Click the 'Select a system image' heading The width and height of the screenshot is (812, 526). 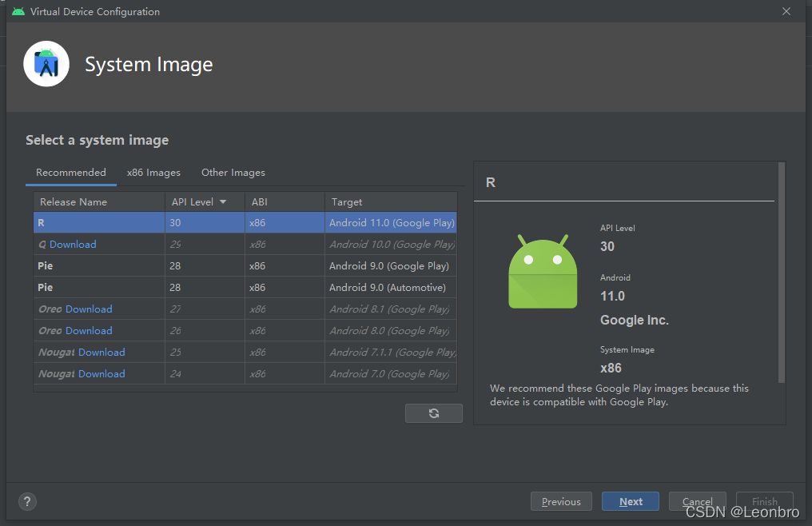pos(98,140)
